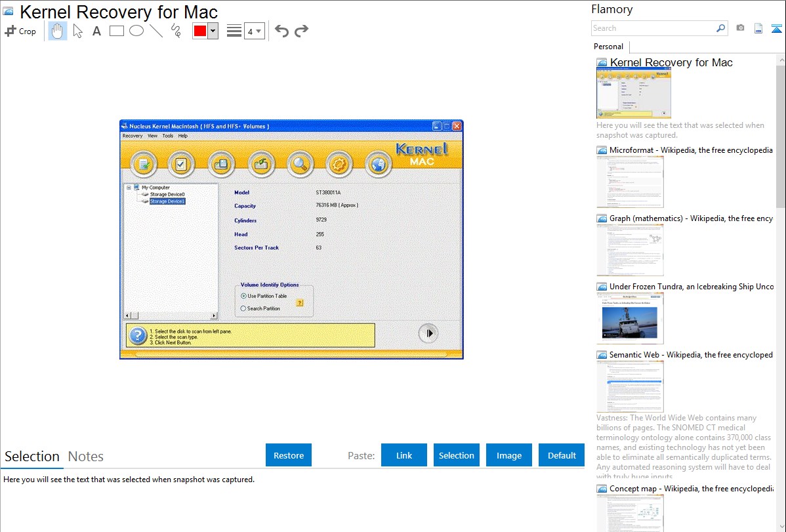Click the Kernel toolbar recover folder icon
The image size is (786, 532).
(260, 165)
